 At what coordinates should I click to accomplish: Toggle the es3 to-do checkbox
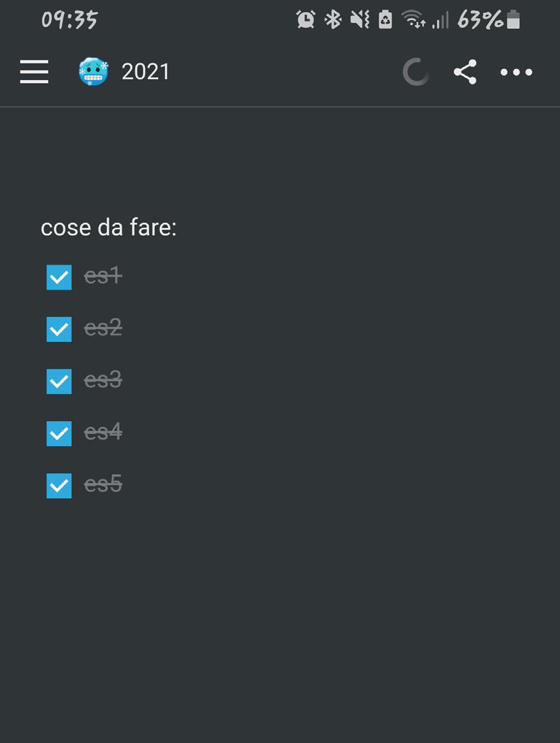point(59,381)
